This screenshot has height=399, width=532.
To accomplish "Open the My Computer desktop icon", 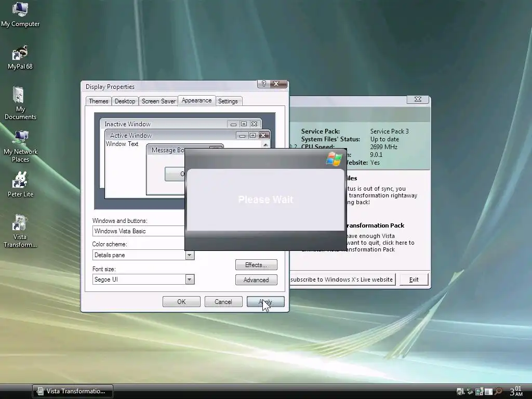I will click(x=20, y=15).
